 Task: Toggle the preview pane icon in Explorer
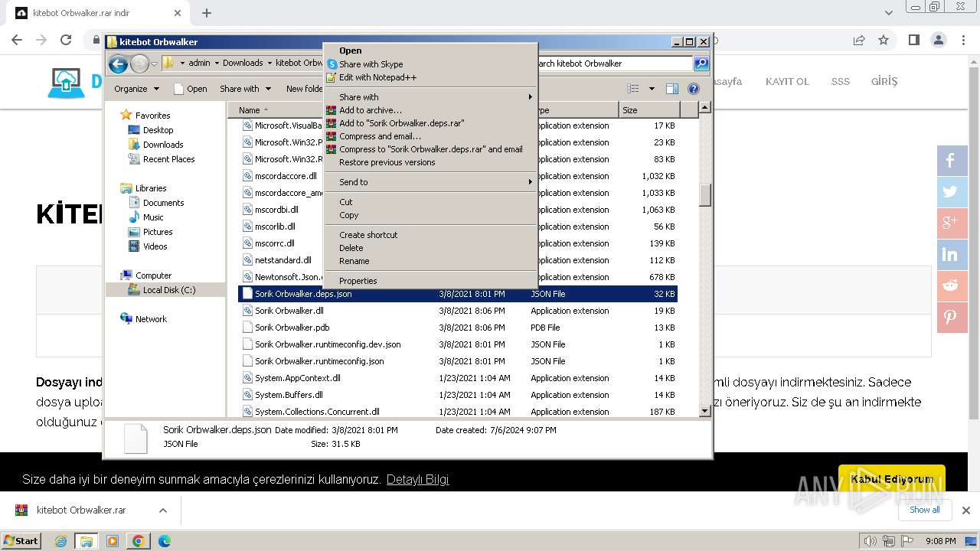coord(671,89)
